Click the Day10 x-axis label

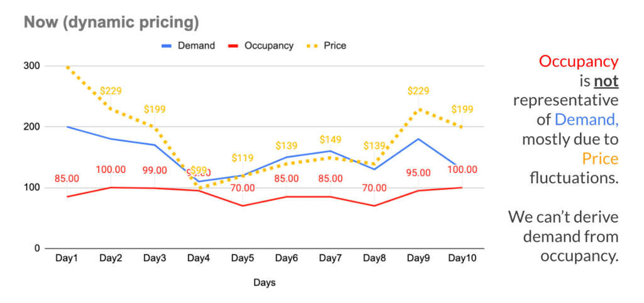461,260
